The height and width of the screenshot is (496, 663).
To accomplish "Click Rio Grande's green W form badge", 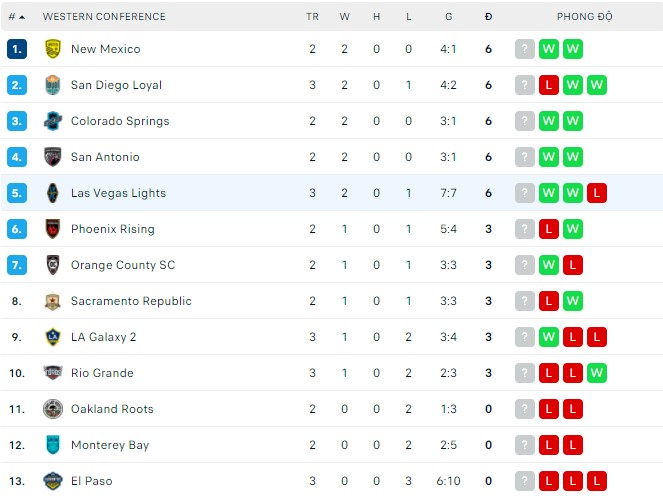I will pos(597,373).
